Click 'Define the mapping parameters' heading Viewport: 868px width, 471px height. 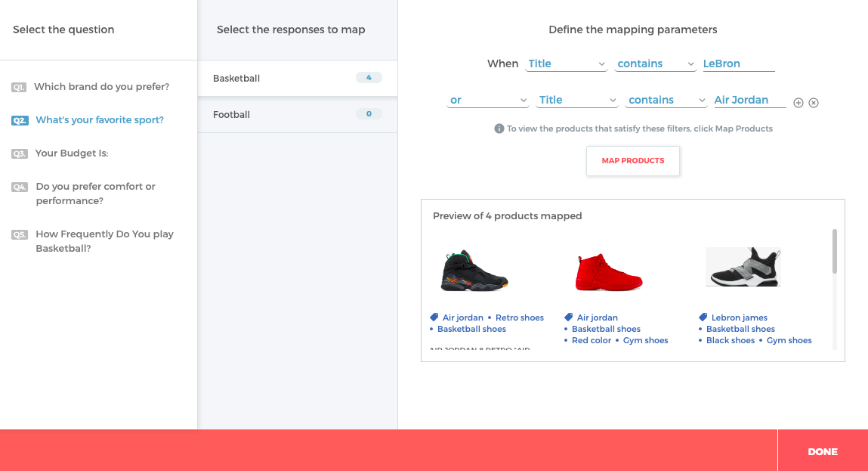point(633,30)
